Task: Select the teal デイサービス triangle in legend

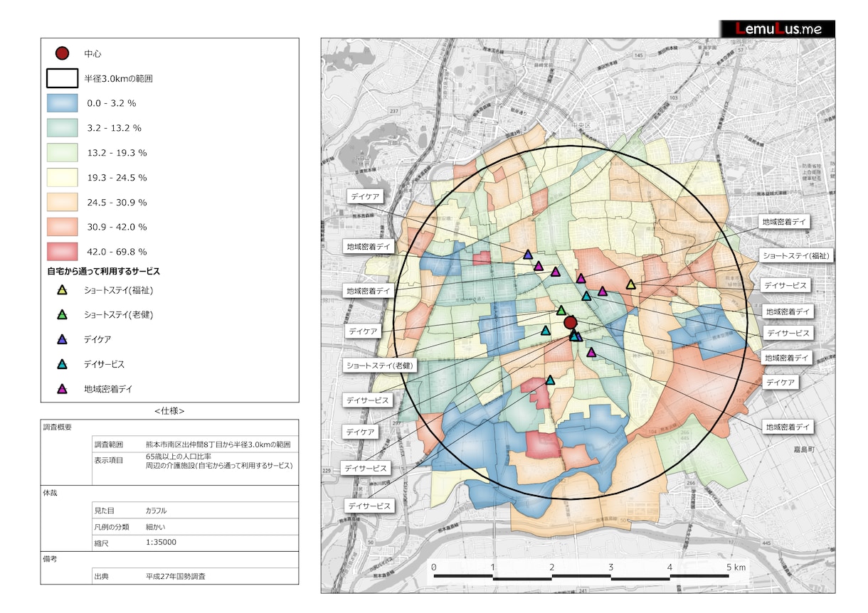Action: [x=62, y=364]
